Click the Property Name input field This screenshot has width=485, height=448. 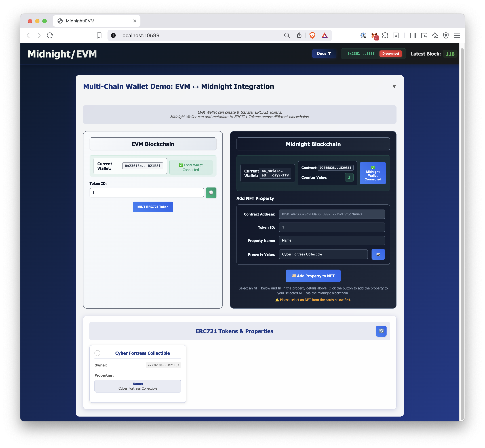tap(331, 240)
